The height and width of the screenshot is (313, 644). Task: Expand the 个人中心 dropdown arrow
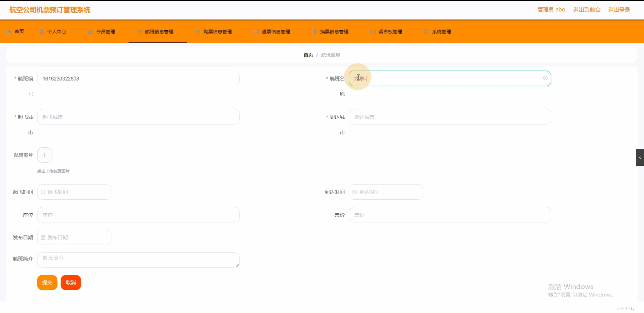(71, 32)
